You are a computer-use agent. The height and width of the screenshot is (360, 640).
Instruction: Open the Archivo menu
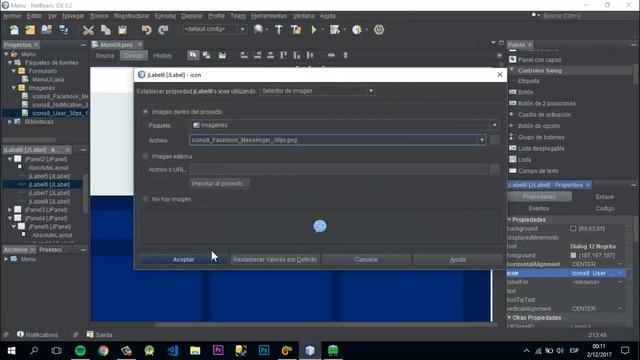coord(12,16)
